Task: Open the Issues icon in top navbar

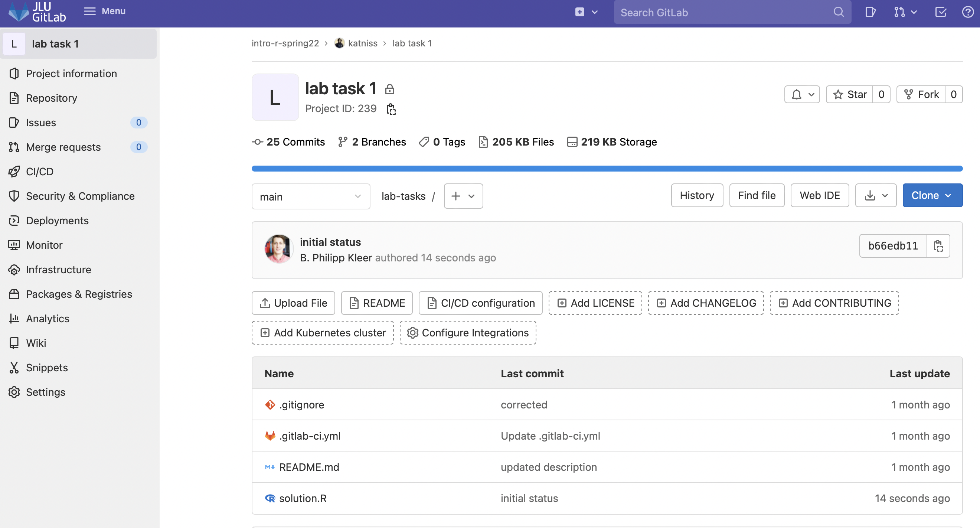Action: point(870,12)
